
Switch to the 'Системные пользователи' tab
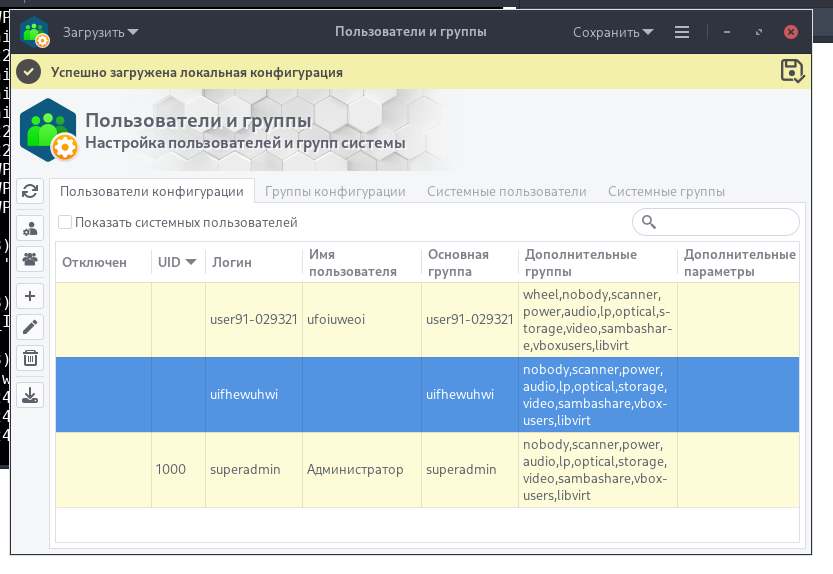506,191
